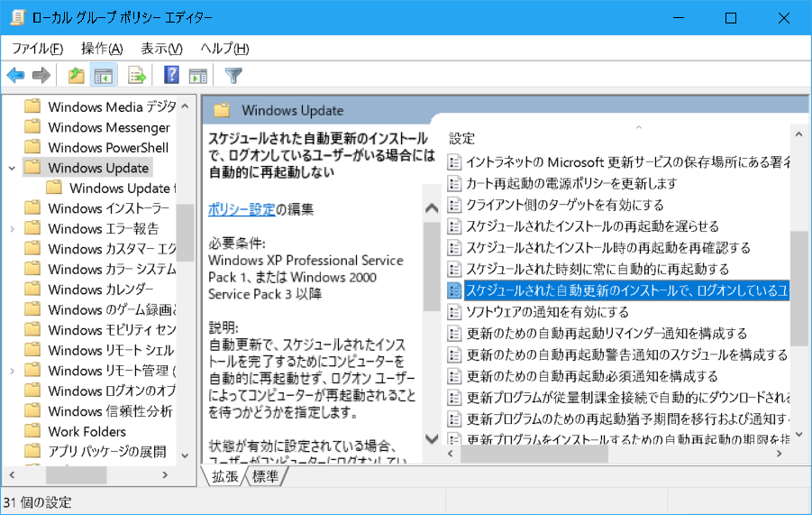Expand the Windows エラー報告 tree node
Viewport: 812px width, 515px height.
tap(12, 228)
